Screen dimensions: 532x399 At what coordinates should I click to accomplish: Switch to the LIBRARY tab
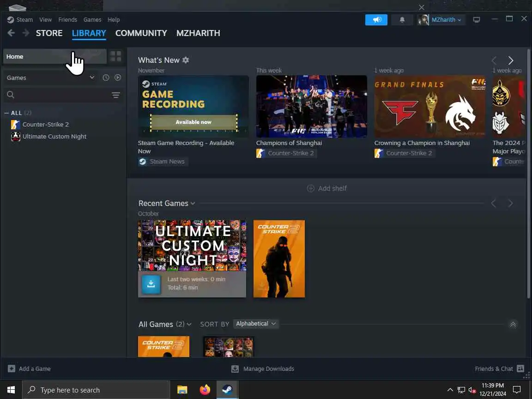(89, 33)
